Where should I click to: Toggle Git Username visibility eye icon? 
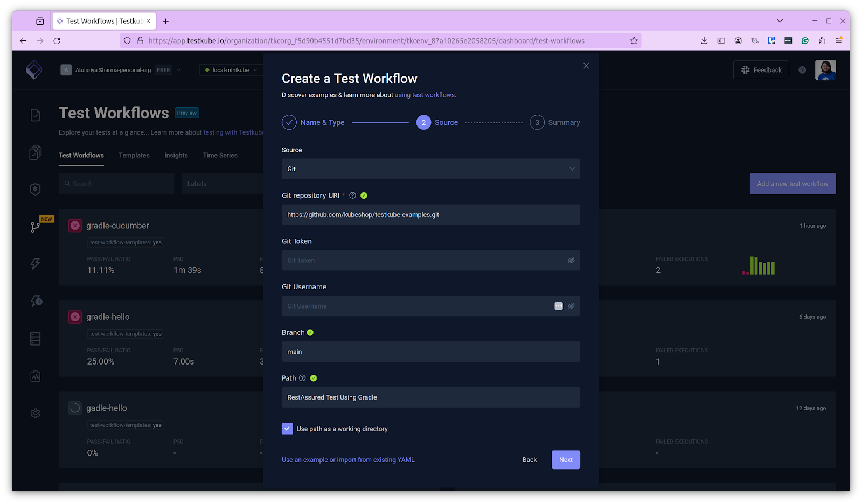point(571,306)
